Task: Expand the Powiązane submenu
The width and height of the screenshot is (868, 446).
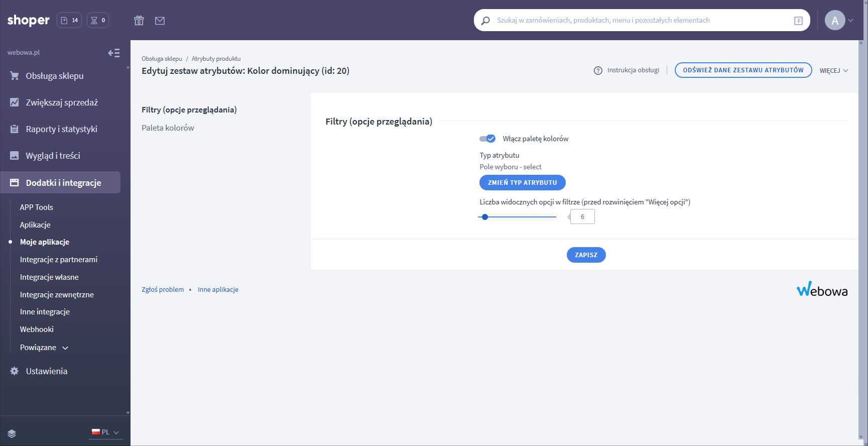Action: point(44,348)
